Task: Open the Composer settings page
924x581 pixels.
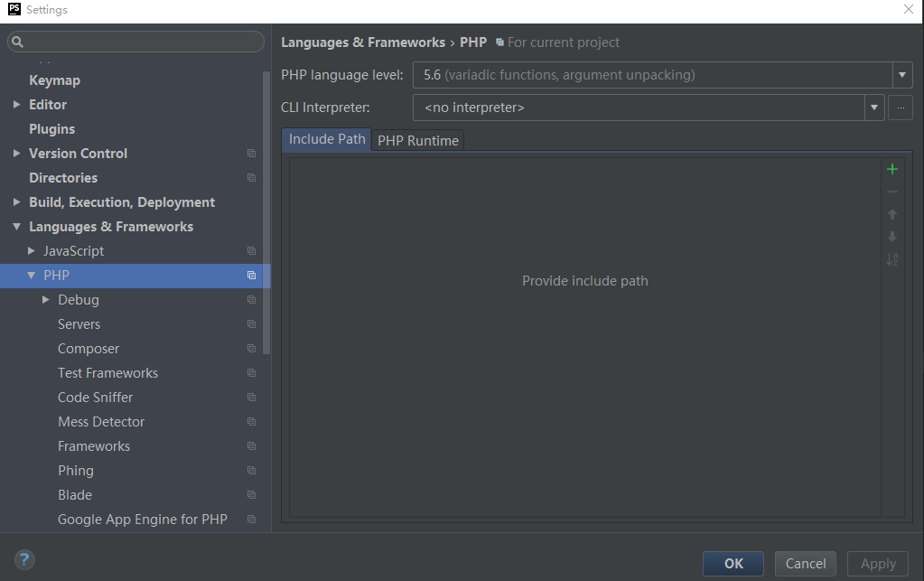Action: click(89, 349)
